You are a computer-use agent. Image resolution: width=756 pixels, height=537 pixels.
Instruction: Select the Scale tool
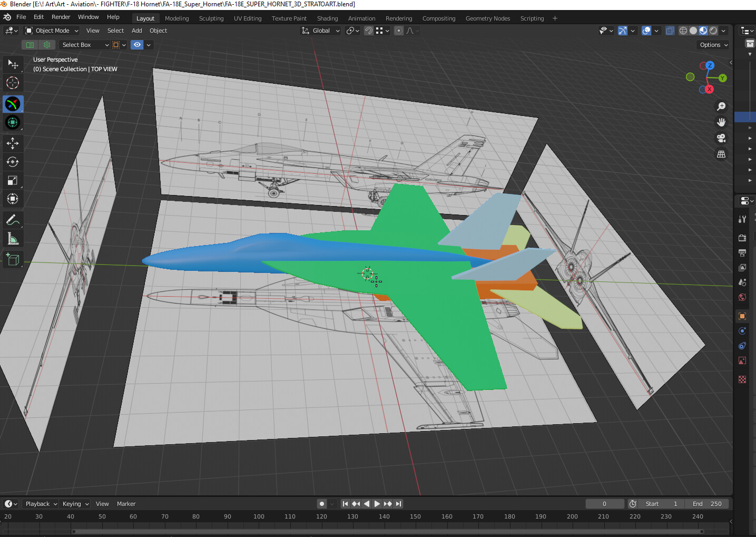coord(13,180)
